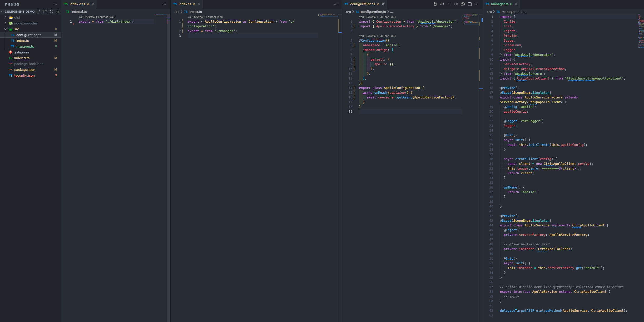Close the index.ts tab

[199, 4]
